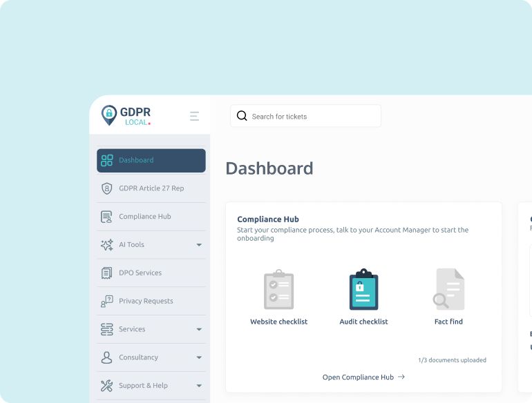Expand the AI Tools submenu arrow

click(199, 245)
